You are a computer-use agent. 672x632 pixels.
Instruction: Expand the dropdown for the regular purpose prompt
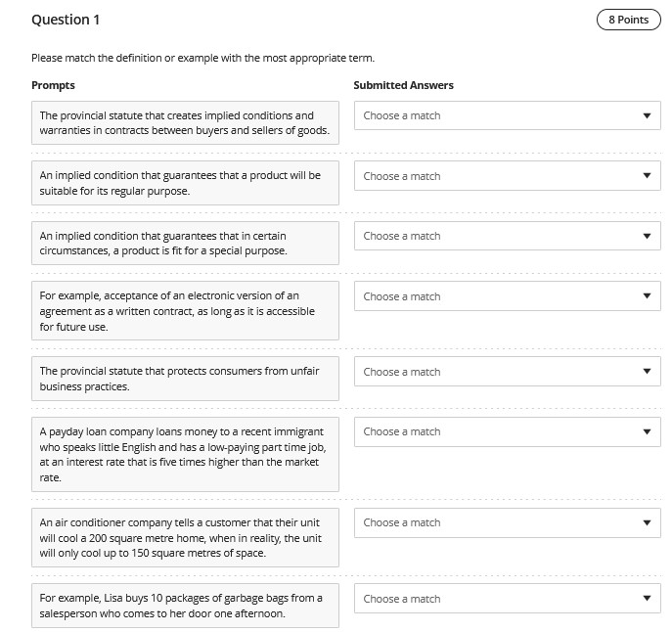pos(507,176)
